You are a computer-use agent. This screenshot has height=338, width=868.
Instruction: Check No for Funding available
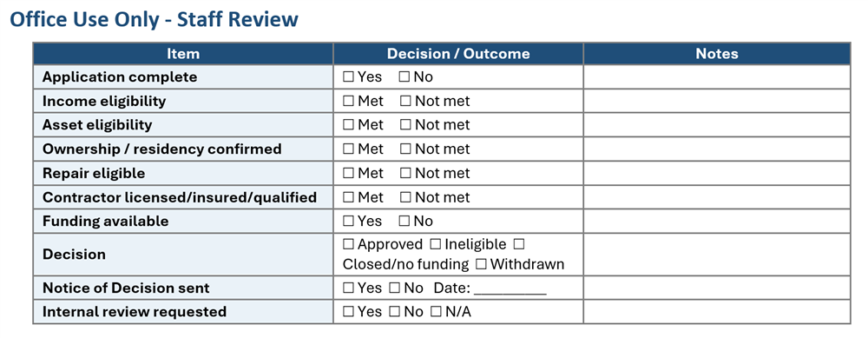click(404, 221)
